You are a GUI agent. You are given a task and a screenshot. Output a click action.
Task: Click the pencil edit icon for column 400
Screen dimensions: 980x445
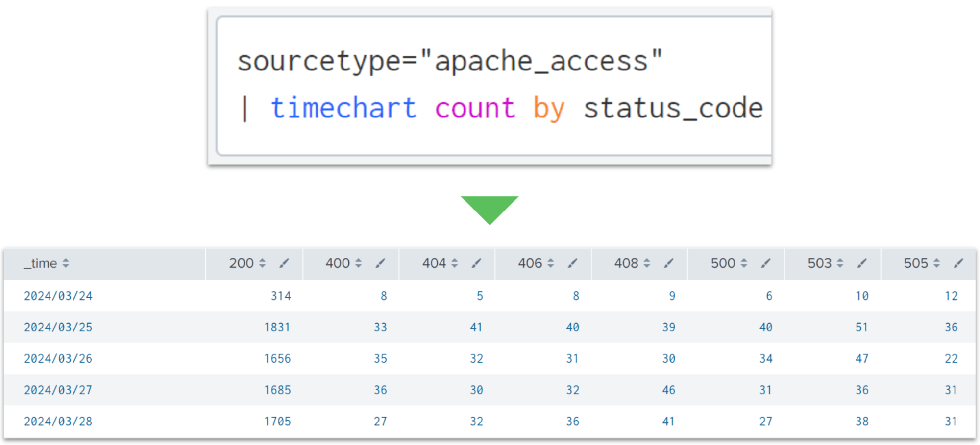380,263
